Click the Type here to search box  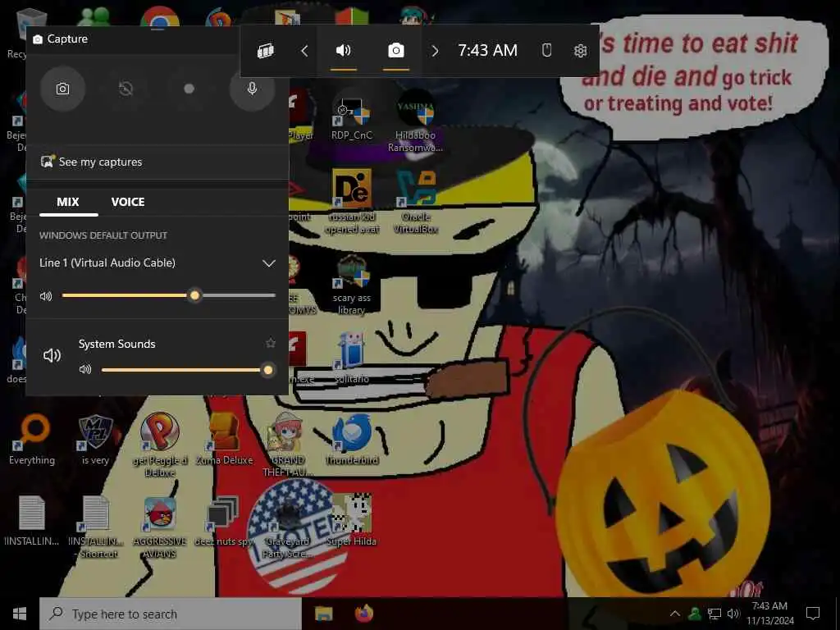(x=171, y=614)
